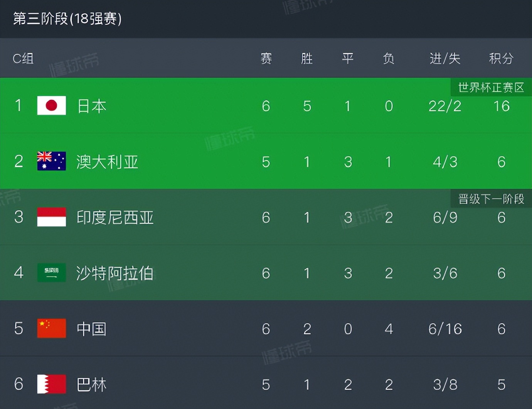Select the 中国 team name
The width and height of the screenshot is (532, 409).
[x=91, y=329]
